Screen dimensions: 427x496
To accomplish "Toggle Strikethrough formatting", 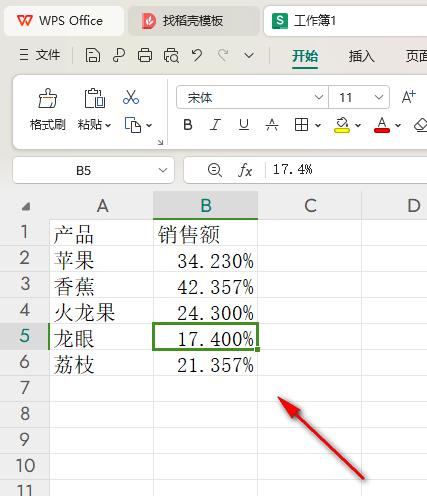I will tap(272, 125).
